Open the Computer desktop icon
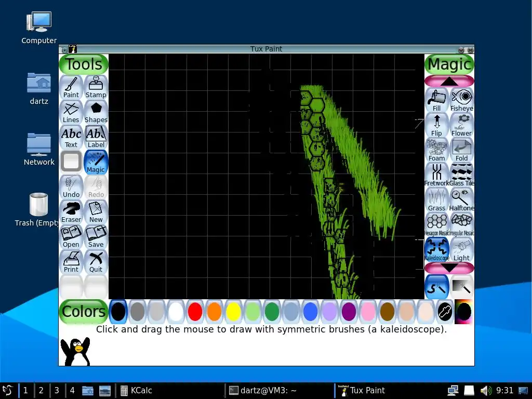The image size is (532, 399). tap(39, 28)
